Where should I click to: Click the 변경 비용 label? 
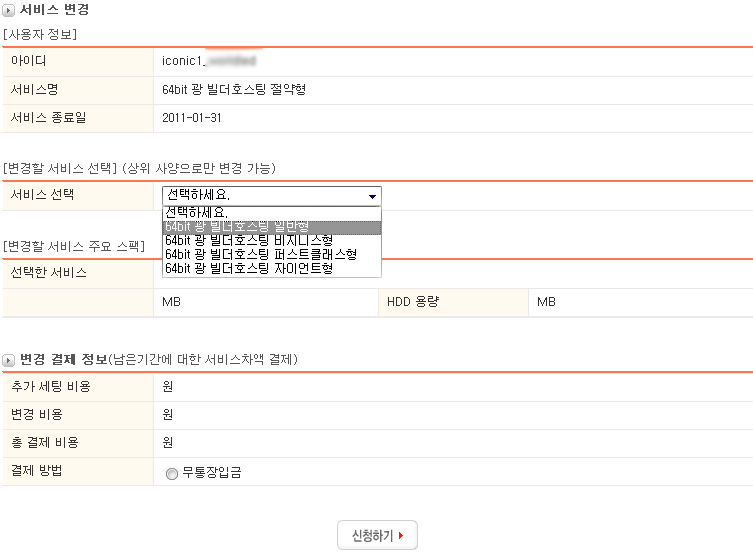tap(36, 414)
